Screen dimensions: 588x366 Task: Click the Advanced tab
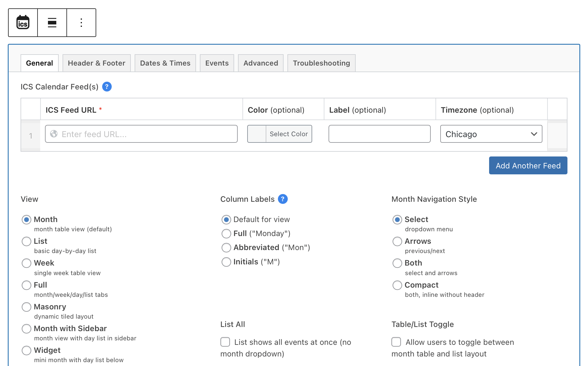(261, 63)
